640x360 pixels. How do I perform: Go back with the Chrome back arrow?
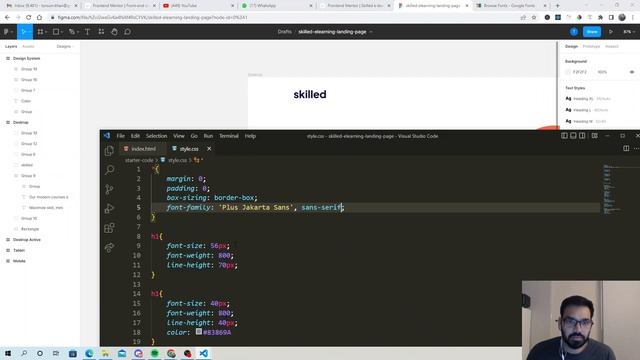click(7, 18)
